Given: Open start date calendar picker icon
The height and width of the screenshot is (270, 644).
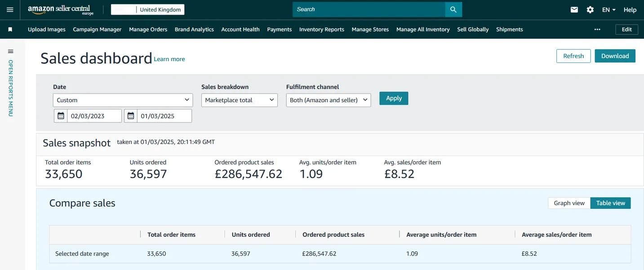Looking at the screenshot, I should (x=61, y=116).
